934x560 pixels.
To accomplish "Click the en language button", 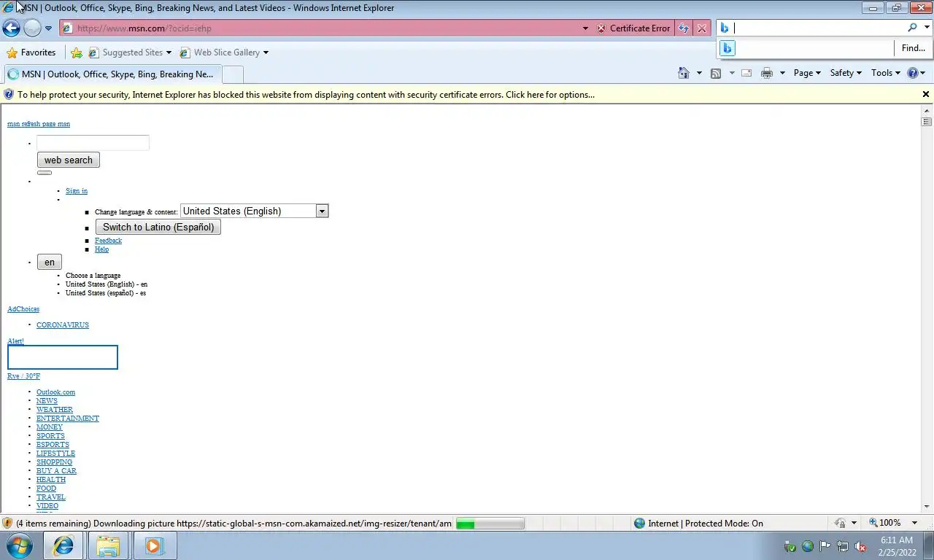I will click(50, 262).
